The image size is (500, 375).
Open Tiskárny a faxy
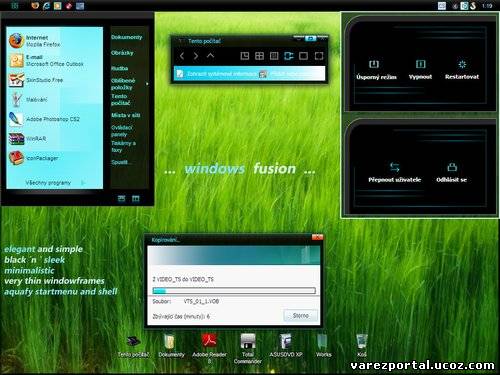coord(123,147)
